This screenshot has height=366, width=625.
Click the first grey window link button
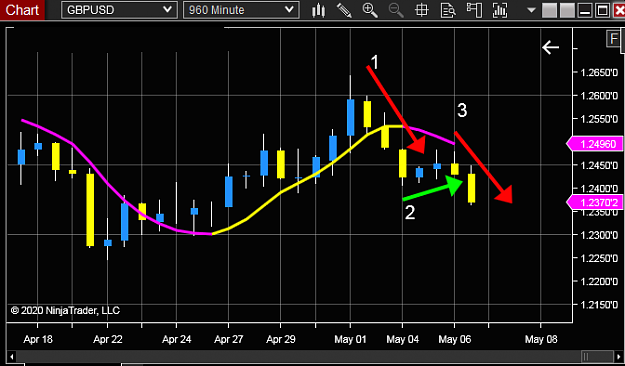tap(549, 10)
